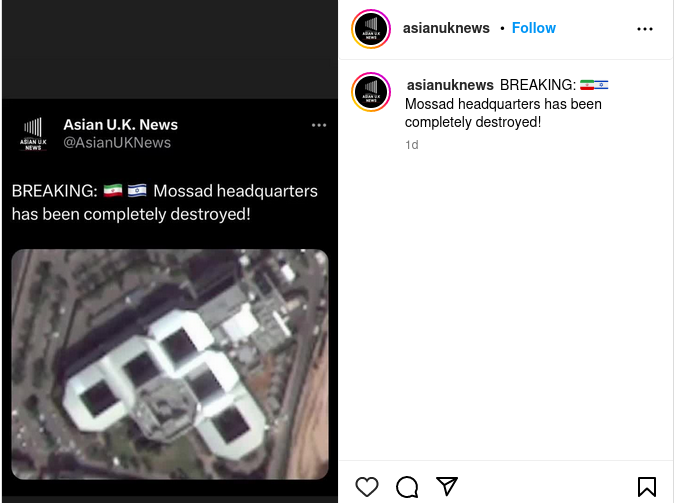Save the post with the bookmark icon

pyautogui.click(x=647, y=487)
